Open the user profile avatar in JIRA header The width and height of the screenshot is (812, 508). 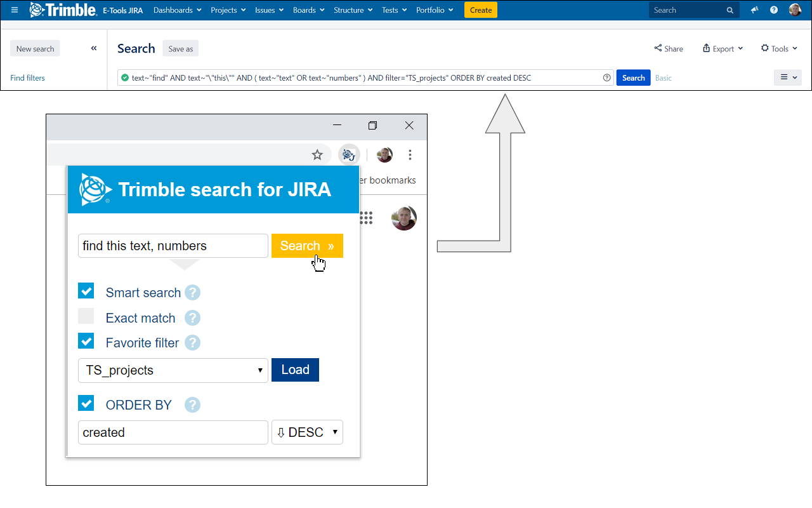[795, 10]
